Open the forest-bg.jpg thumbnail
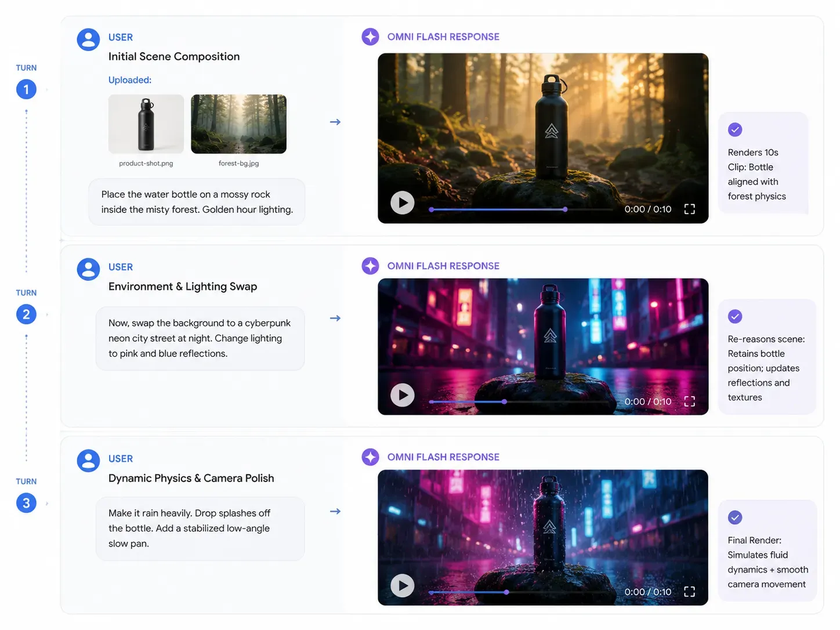840x630 pixels. [238, 124]
